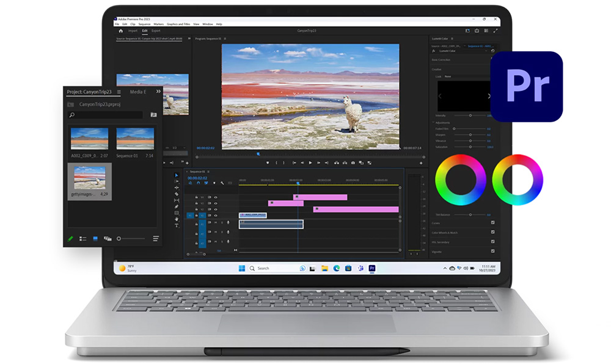Select the Ripple Edit tool
The width and height of the screenshot is (611, 364).
(176, 187)
